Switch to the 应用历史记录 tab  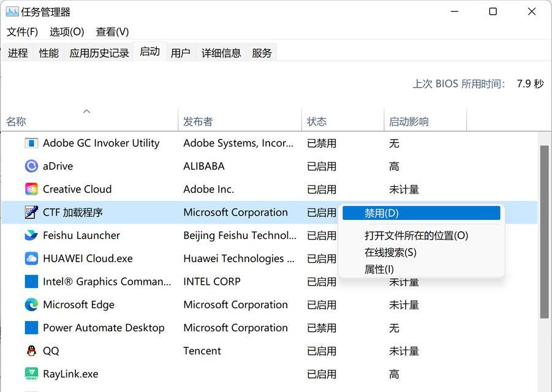coord(99,53)
